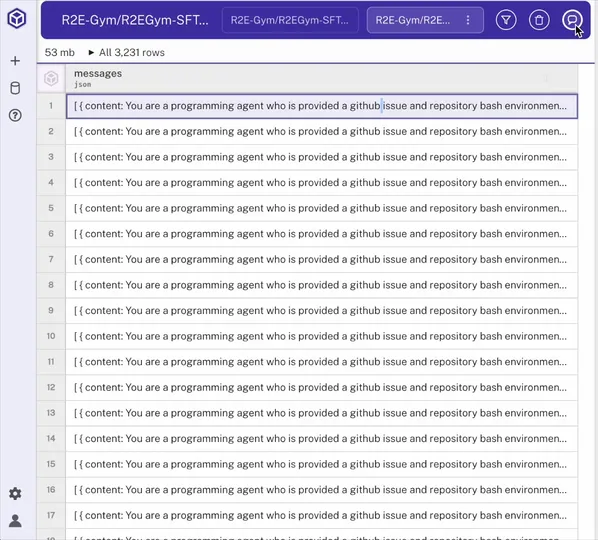Select the messages cell in row 6
598x540 pixels.
pos(322,233)
